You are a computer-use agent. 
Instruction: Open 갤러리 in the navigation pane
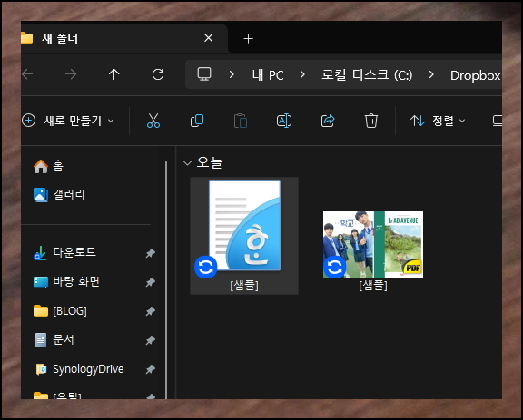(x=59, y=195)
